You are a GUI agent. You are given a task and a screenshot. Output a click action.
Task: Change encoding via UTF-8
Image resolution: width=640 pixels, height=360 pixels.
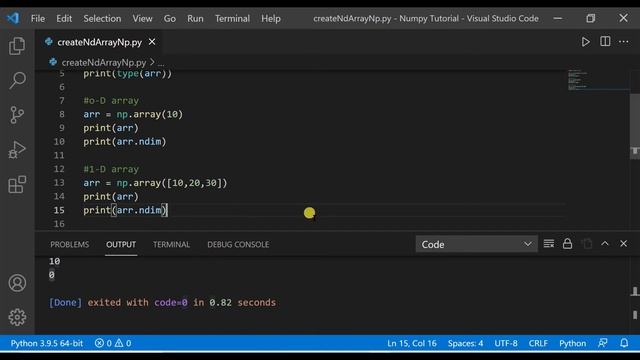pos(506,343)
